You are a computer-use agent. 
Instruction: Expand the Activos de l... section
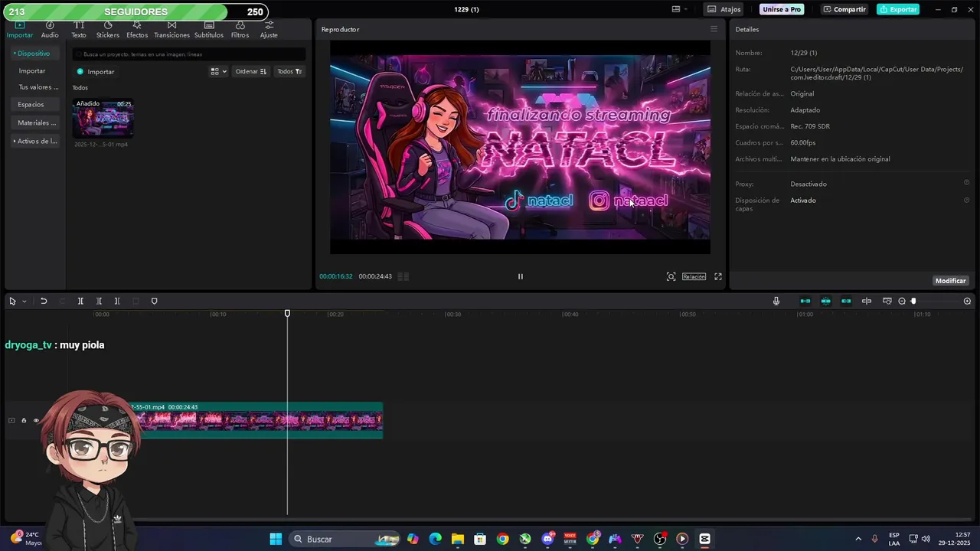point(35,141)
